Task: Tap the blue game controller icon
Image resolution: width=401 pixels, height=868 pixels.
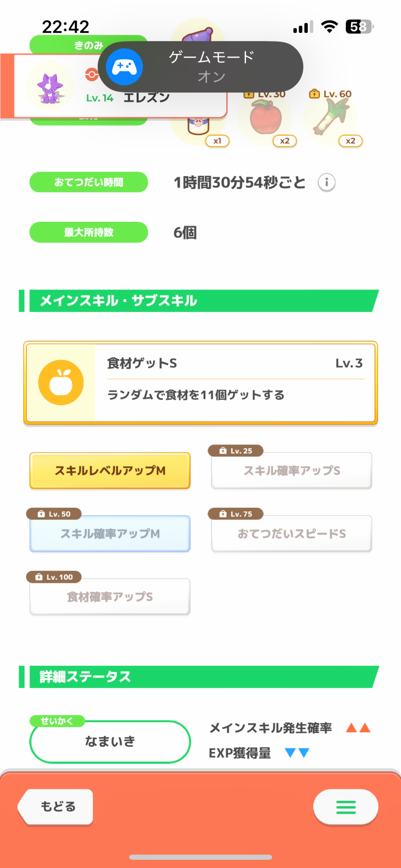Action: pos(125,67)
